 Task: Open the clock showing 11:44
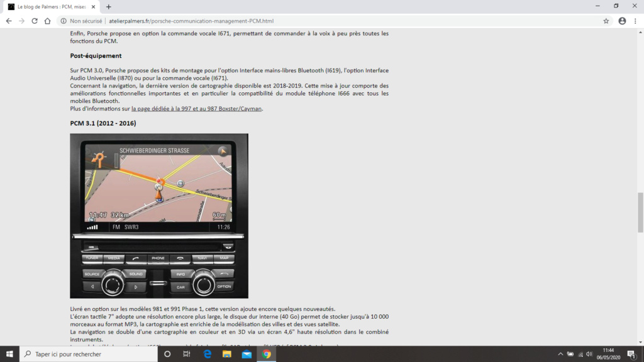pyautogui.click(x=608, y=354)
